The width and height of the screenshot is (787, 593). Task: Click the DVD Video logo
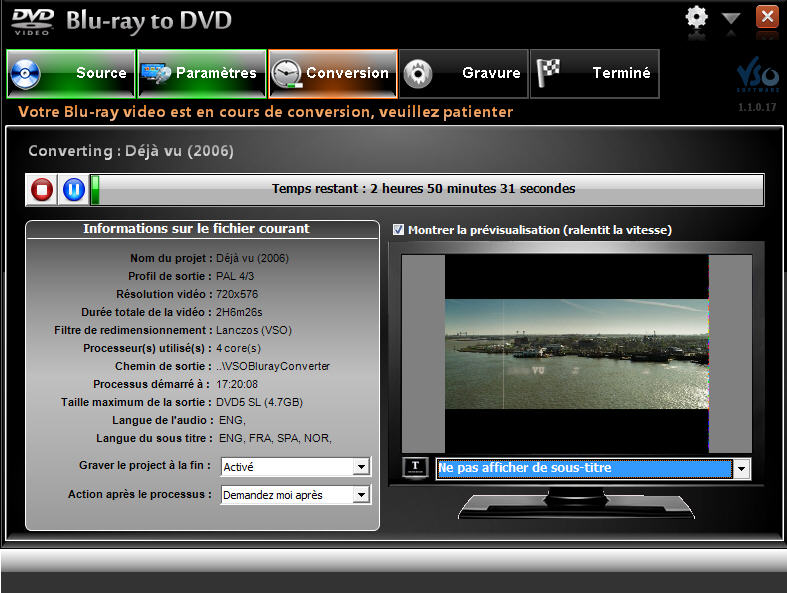click(x=33, y=22)
